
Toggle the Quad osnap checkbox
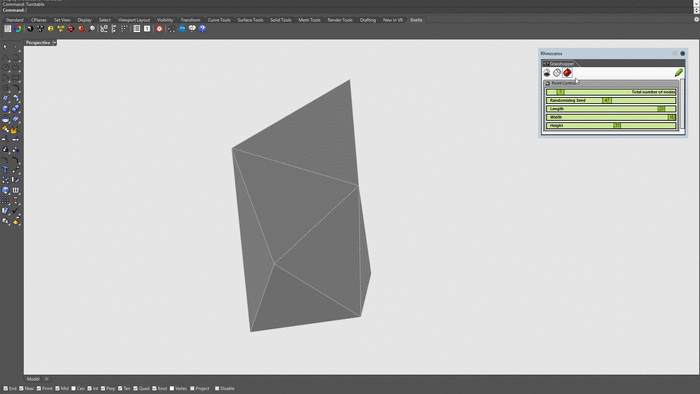coord(135,389)
